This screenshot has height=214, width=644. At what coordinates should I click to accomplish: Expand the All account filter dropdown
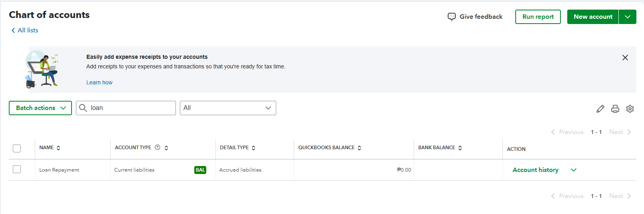click(228, 108)
